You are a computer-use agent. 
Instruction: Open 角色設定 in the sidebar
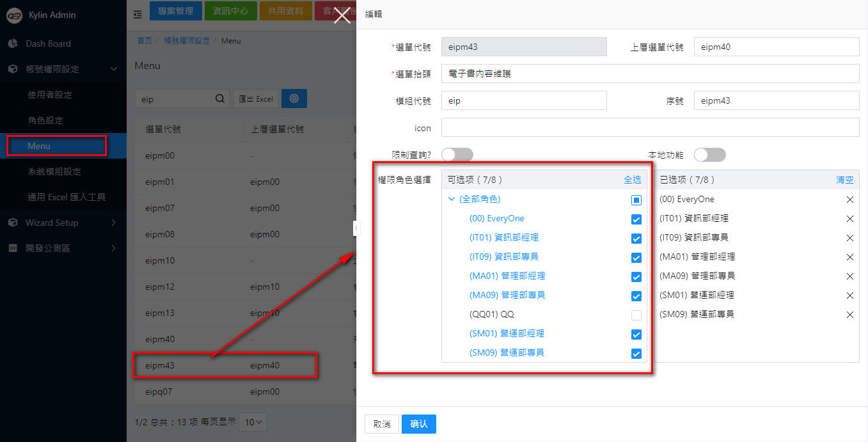pos(45,120)
